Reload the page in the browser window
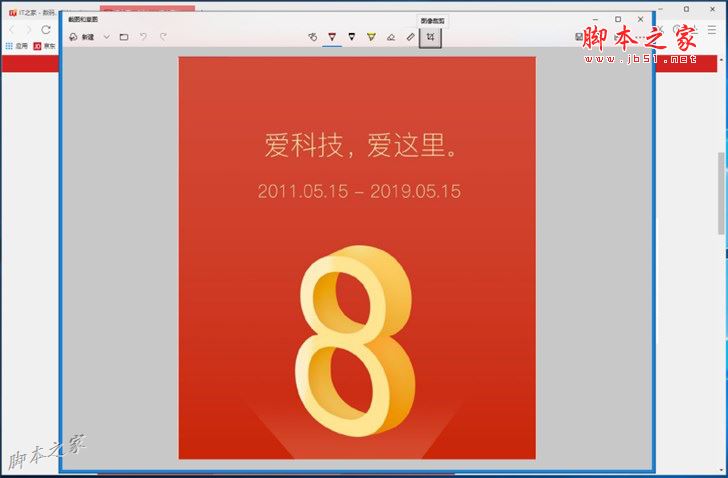The width and height of the screenshot is (728, 478). pyautogui.click(x=46, y=30)
